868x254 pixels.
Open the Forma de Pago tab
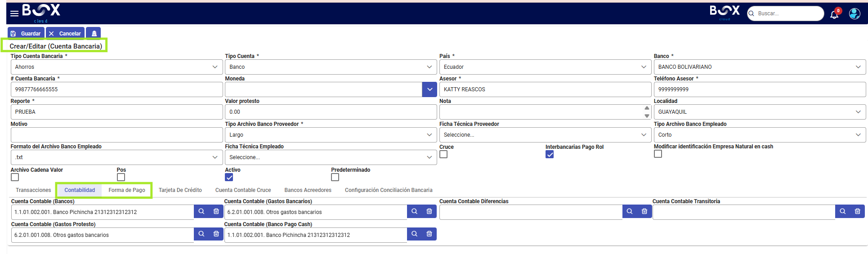127,190
